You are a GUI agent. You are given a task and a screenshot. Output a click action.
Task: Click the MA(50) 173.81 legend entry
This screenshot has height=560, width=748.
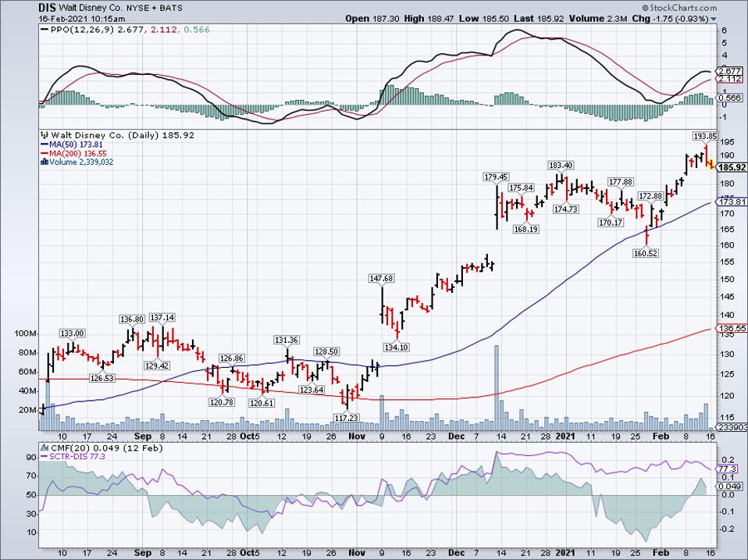[x=77, y=144]
